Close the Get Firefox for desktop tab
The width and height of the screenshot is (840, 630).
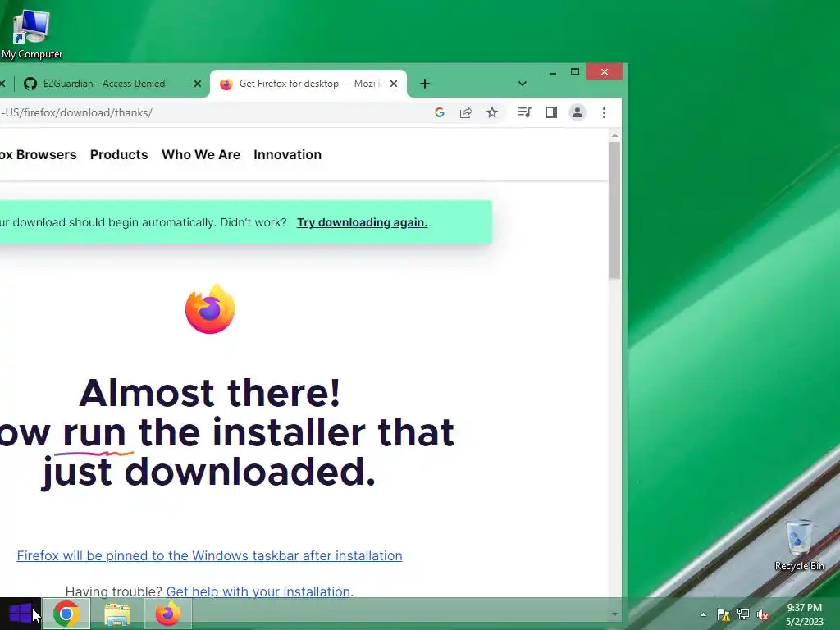tap(394, 84)
